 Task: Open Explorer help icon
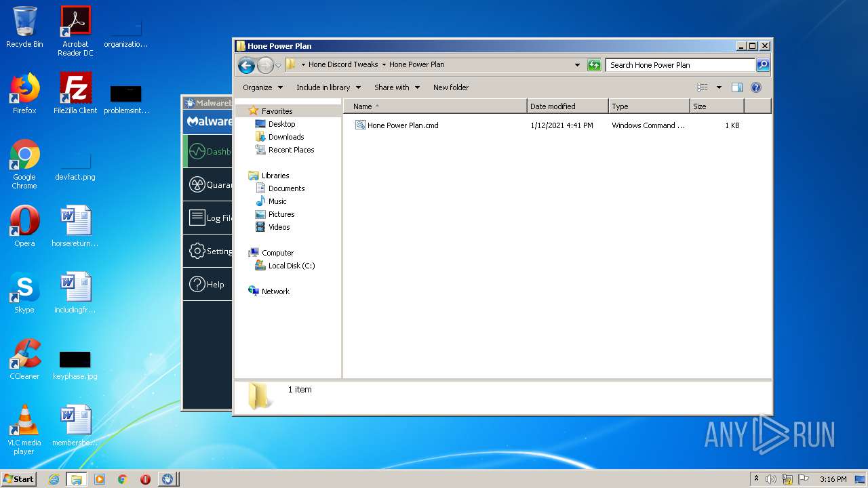pos(756,87)
